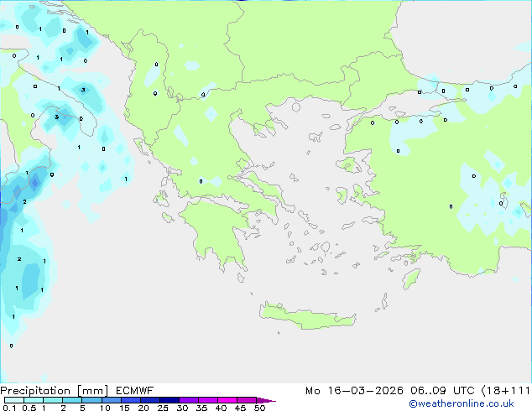Click the '06..09 UTC' time label
Screen dimensions: 532x411
point(442,391)
